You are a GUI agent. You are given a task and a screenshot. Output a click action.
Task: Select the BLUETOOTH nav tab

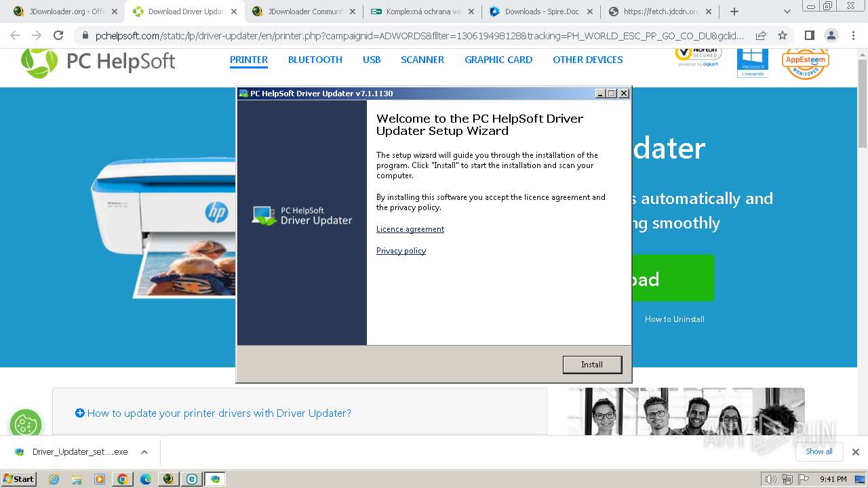315,60
